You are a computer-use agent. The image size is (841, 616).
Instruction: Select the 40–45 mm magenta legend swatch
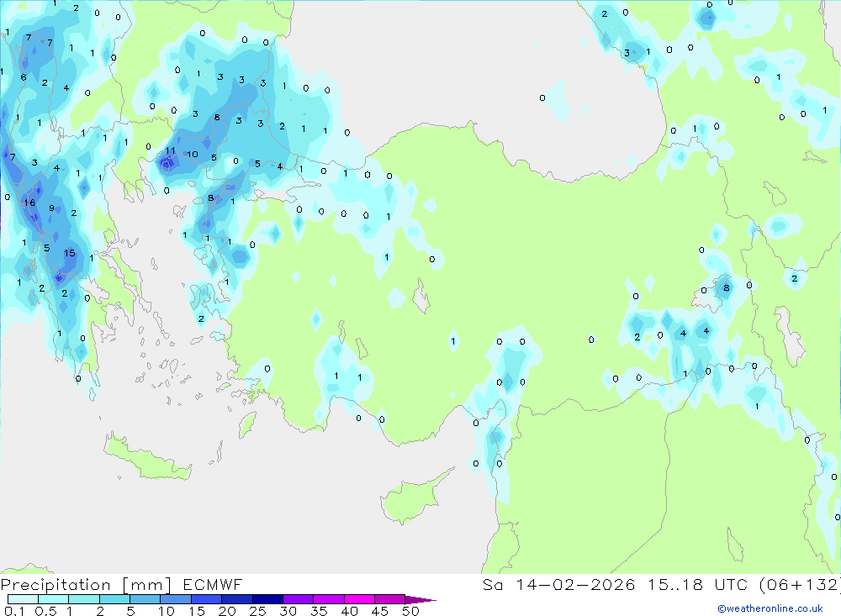point(359,599)
